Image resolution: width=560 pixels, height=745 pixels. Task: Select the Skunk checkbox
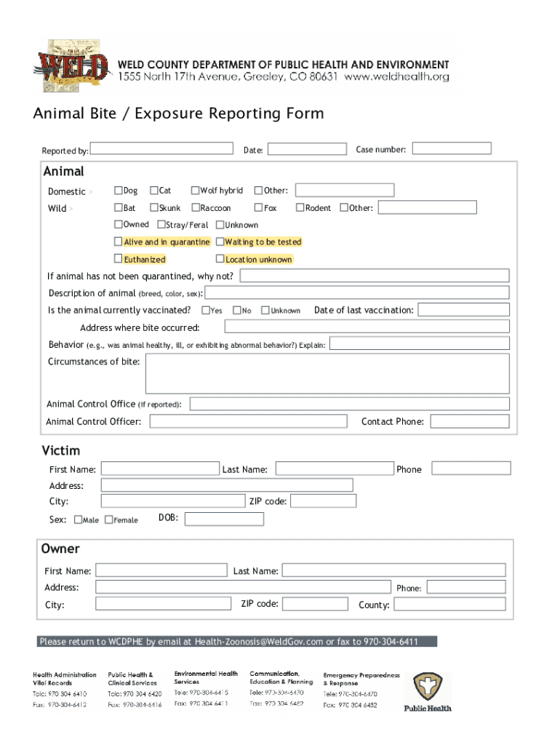pyautogui.click(x=154, y=207)
